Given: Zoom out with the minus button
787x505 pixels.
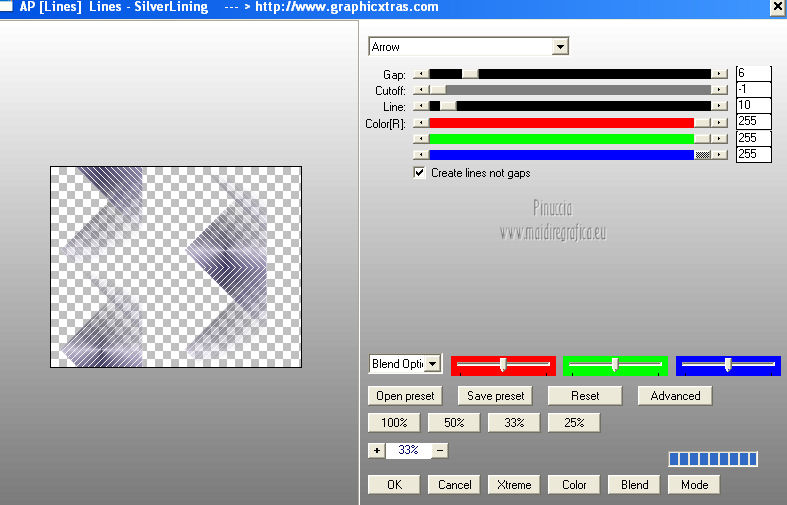Looking at the screenshot, I should [x=440, y=450].
